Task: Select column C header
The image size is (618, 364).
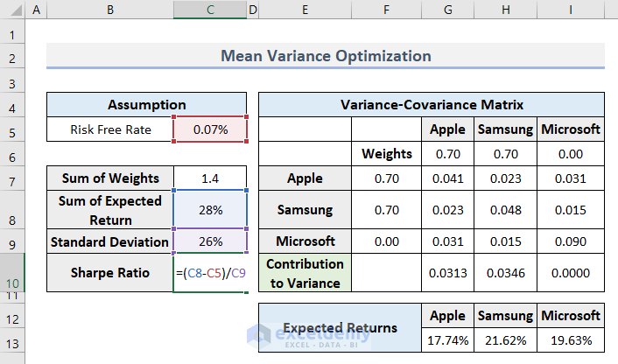Action: click(x=210, y=10)
